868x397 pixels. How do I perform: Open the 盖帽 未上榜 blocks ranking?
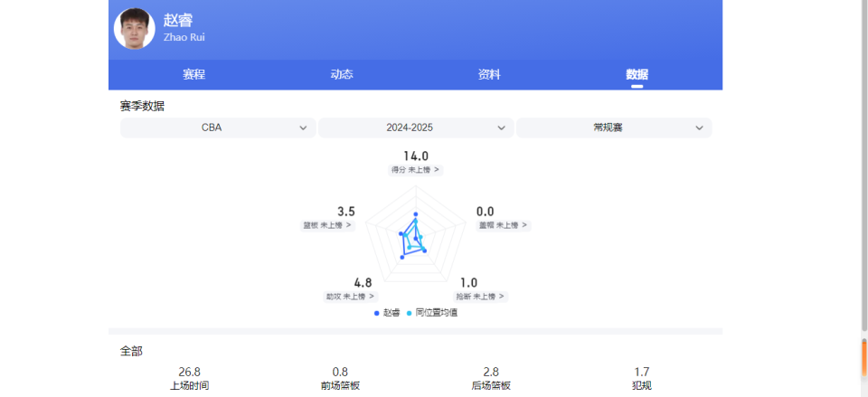503,225
